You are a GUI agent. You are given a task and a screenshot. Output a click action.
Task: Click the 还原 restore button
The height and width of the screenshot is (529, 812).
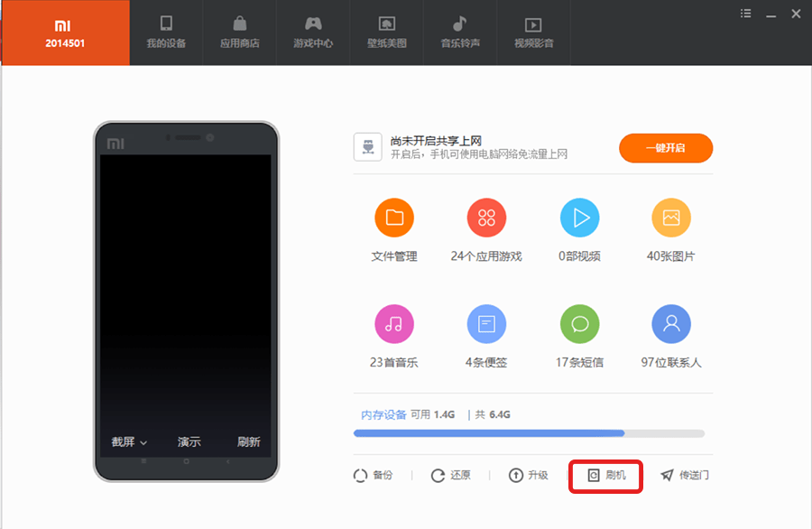450,475
